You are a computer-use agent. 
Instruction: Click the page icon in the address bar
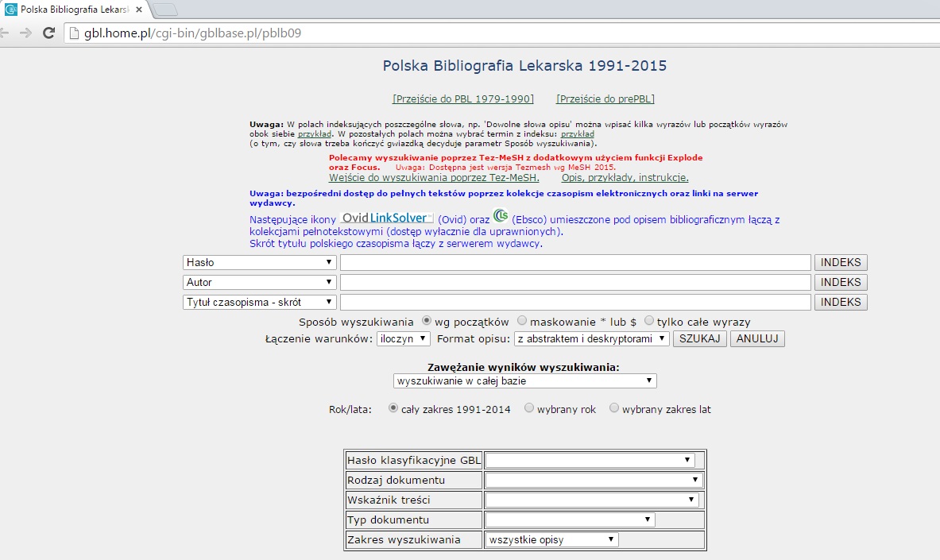[75, 33]
